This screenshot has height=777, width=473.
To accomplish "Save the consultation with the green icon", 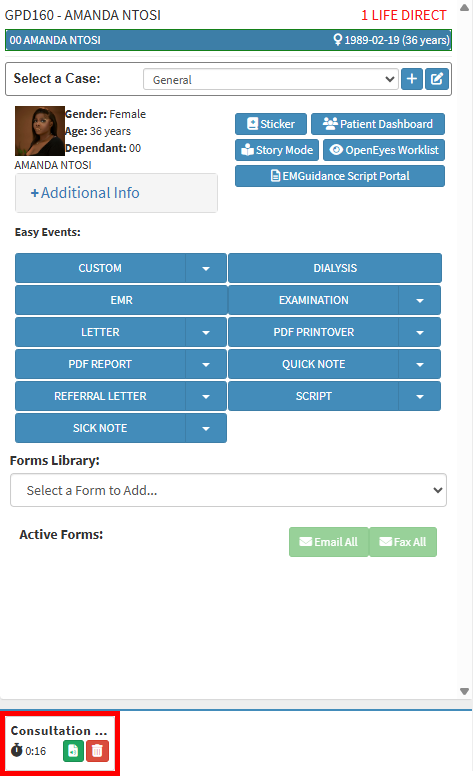I will [73, 751].
